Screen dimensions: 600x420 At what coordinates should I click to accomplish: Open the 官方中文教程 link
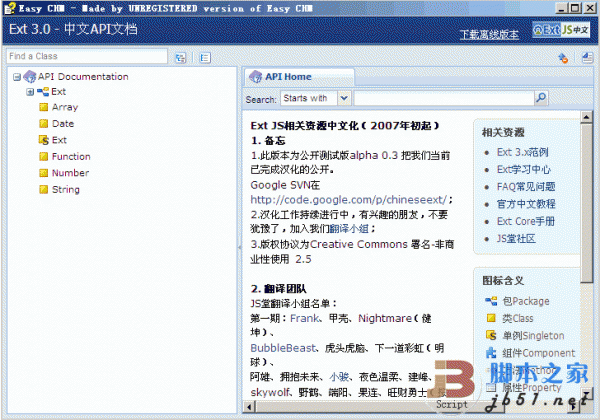point(526,204)
